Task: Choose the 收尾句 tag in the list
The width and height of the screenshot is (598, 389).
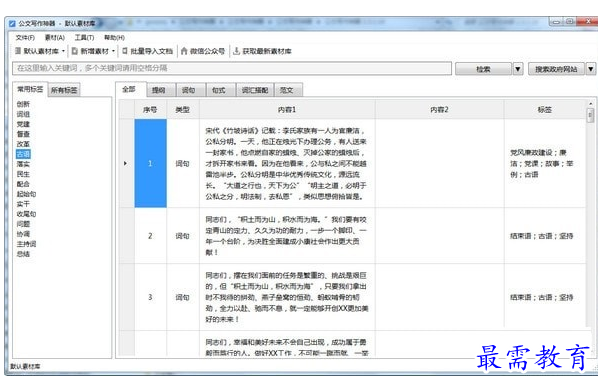Action: (x=26, y=214)
